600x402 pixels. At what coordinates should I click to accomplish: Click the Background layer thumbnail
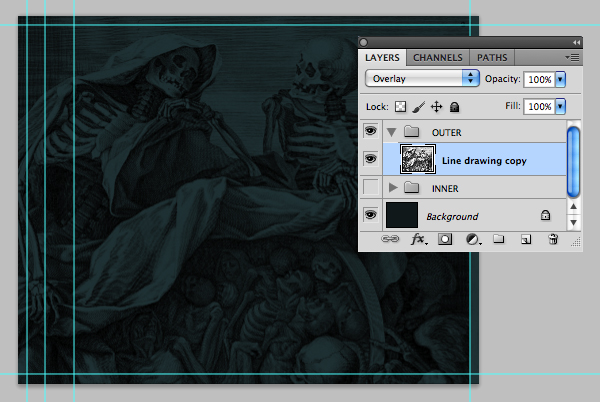coord(402,215)
